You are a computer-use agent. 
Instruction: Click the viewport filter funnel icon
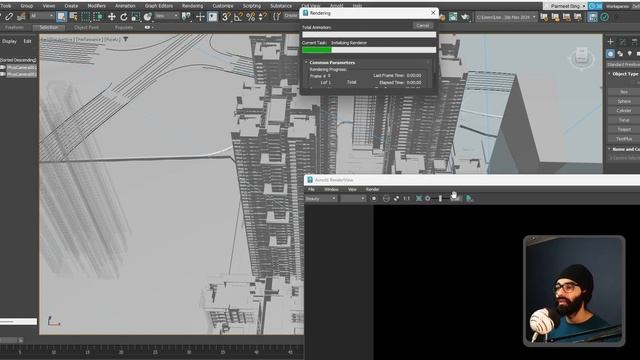click(126, 39)
